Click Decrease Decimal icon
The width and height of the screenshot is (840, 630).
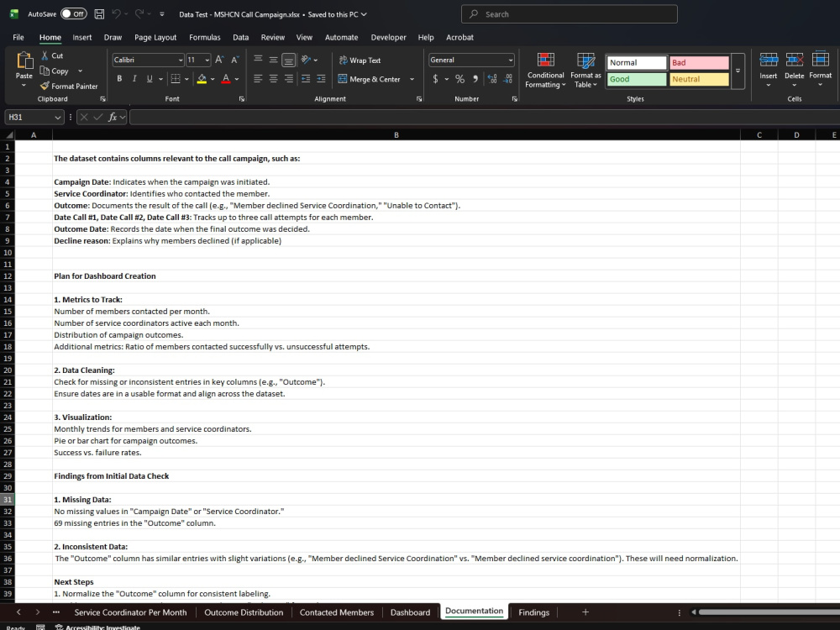[x=508, y=79]
